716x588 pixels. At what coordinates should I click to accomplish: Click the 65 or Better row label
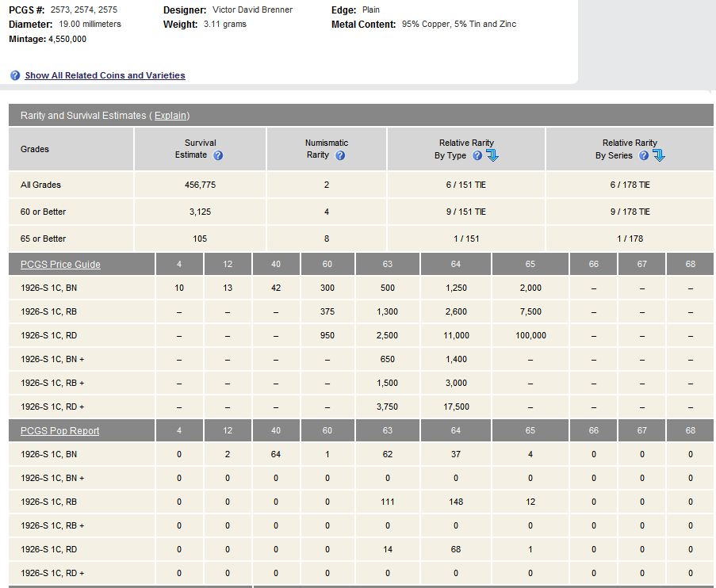[x=44, y=239]
